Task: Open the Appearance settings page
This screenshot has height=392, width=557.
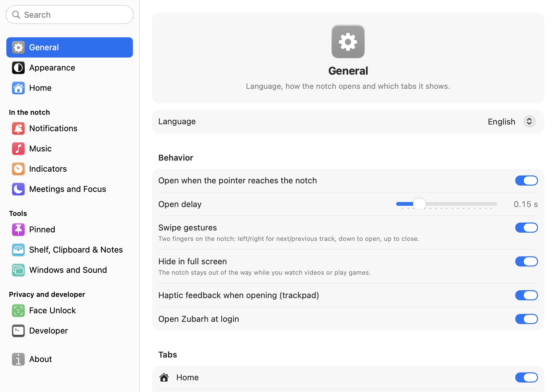Action: tap(70, 68)
